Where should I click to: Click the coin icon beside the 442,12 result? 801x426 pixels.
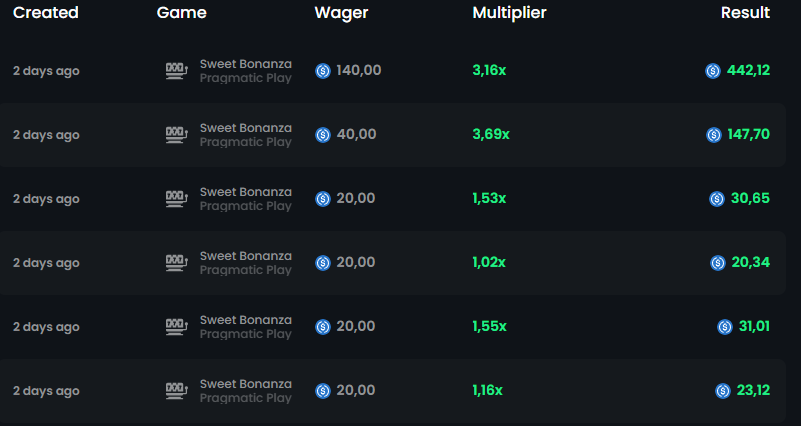click(x=713, y=70)
